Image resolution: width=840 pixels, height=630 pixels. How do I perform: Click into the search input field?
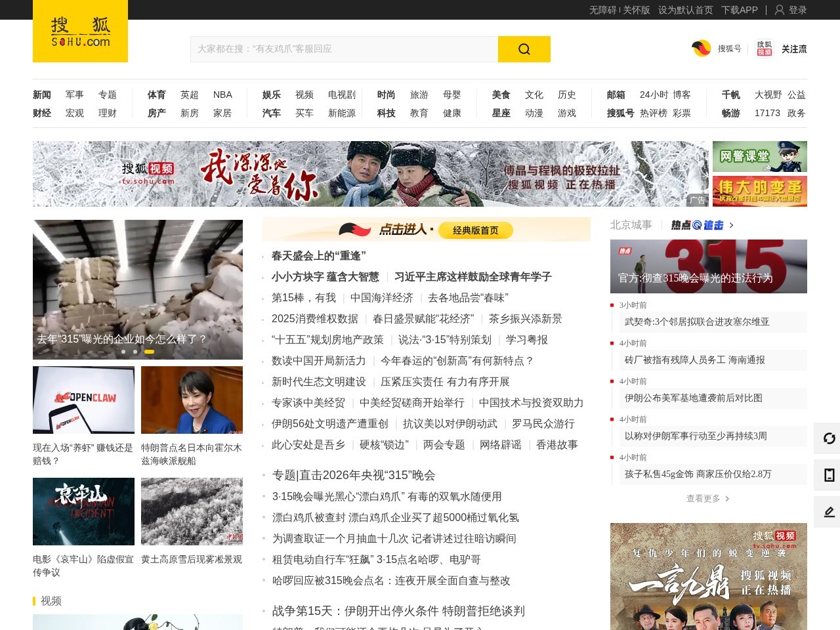(344, 49)
